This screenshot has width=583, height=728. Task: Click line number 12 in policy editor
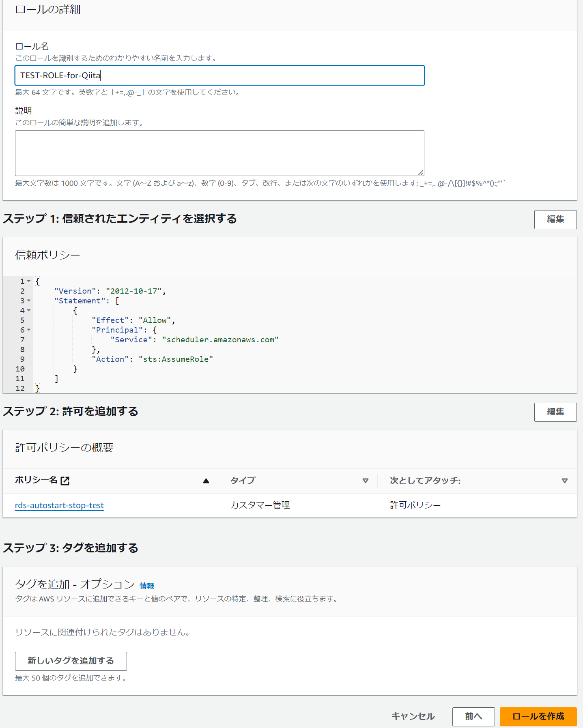tap(20, 388)
